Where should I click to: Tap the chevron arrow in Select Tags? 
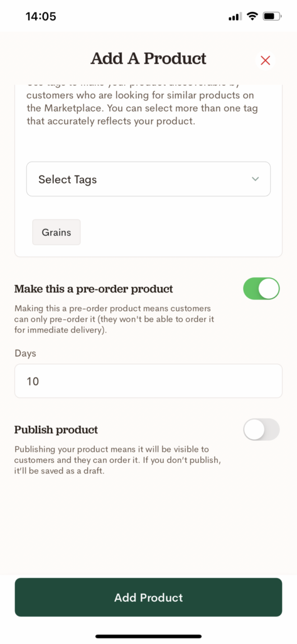[255, 179]
